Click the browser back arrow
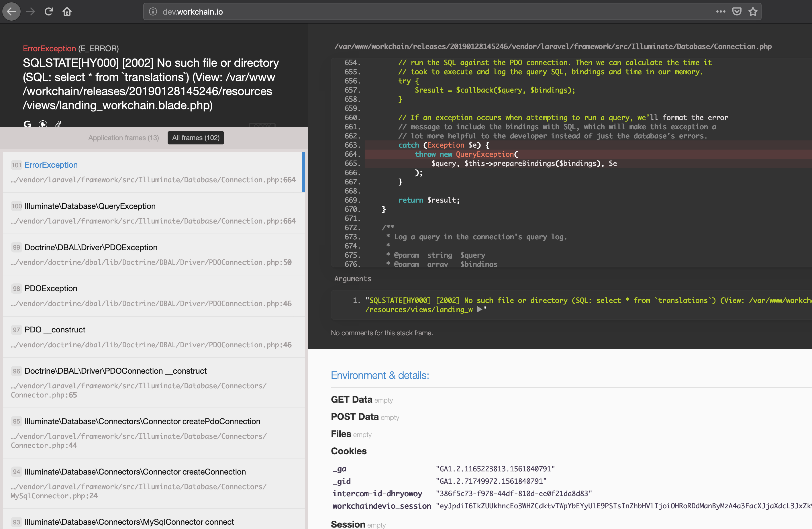The image size is (812, 529). click(11, 11)
